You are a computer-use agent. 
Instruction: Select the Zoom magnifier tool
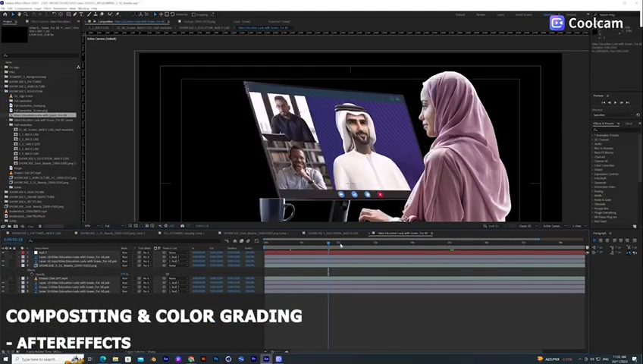pyautogui.click(x=26, y=14)
